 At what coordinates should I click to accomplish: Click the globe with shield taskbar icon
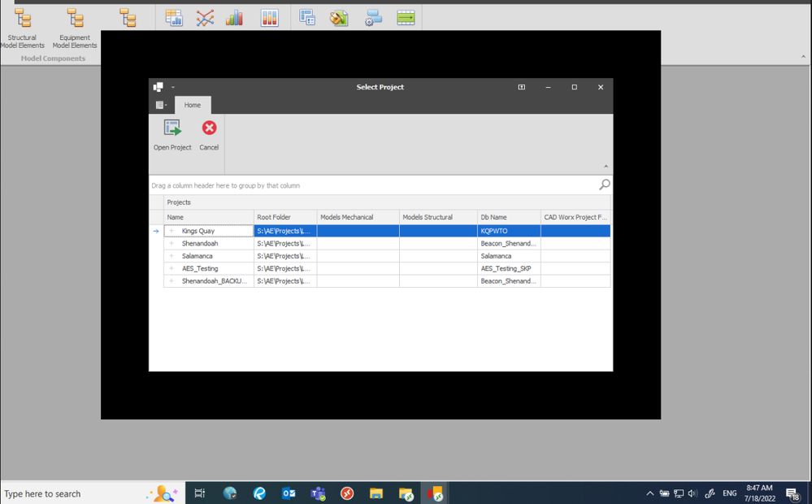230,493
